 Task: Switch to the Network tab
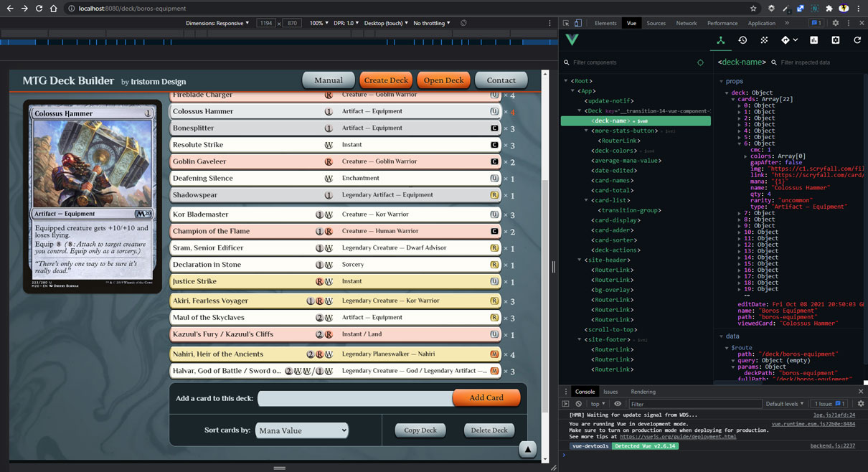[x=687, y=23]
